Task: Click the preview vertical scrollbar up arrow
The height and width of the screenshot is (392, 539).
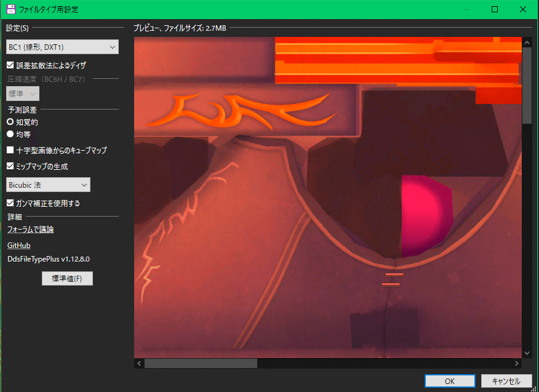Action: [x=527, y=42]
